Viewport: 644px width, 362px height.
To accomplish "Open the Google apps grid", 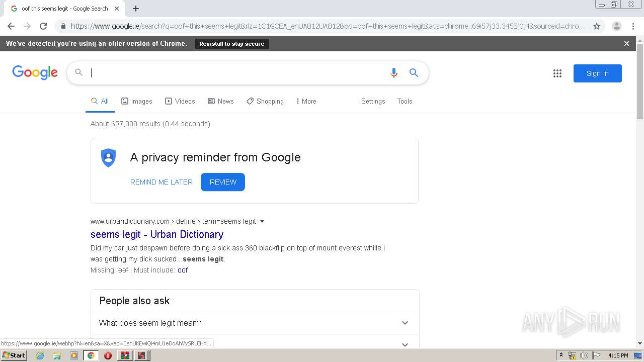I will click(x=557, y=73).
